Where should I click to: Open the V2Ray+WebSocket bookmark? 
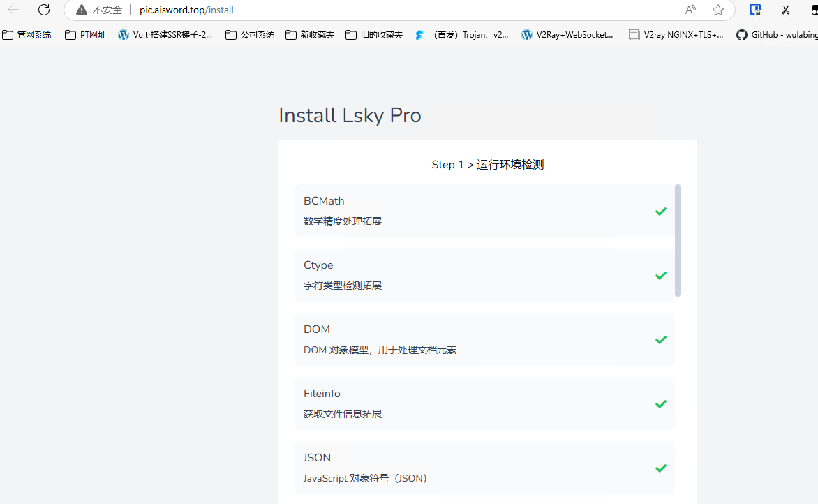pos(567,35)
